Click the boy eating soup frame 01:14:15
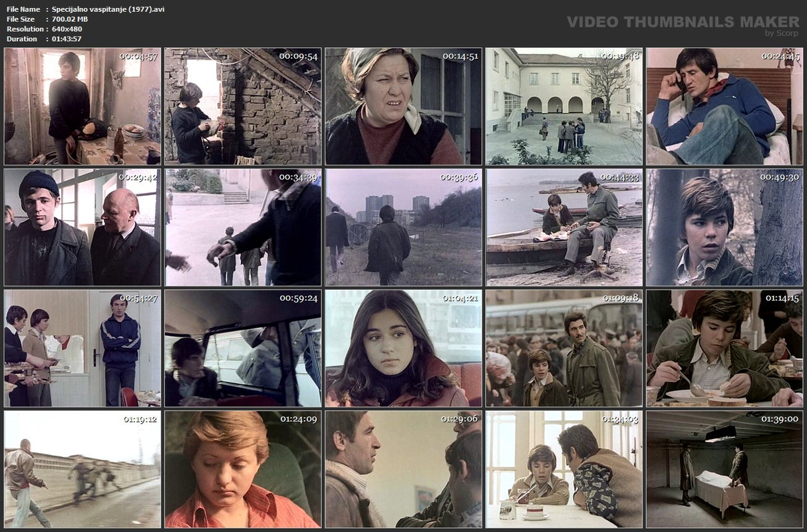Screen dimensions: 807x532 pyautogui.click(x=725, y=348)
